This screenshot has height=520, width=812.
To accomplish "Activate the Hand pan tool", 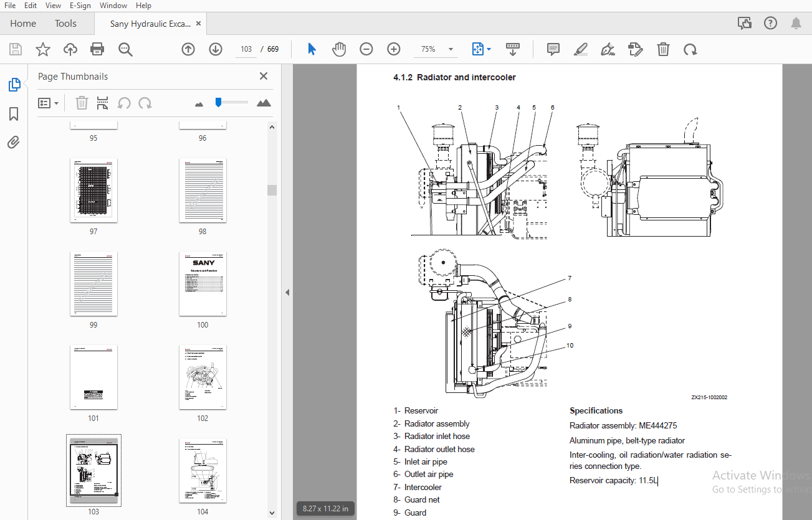I will (x=338, y=49).
